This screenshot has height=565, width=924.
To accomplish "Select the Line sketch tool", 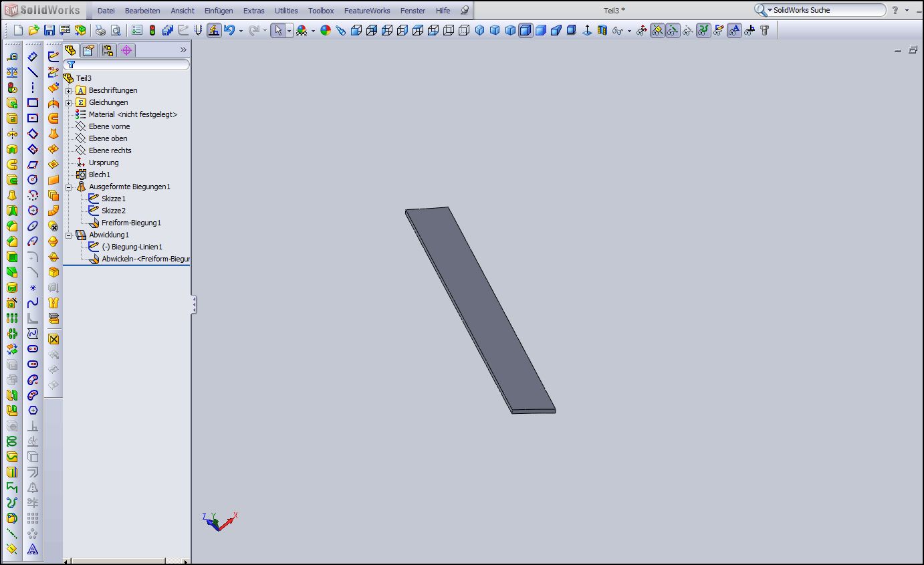I will [x=33, y=72].
